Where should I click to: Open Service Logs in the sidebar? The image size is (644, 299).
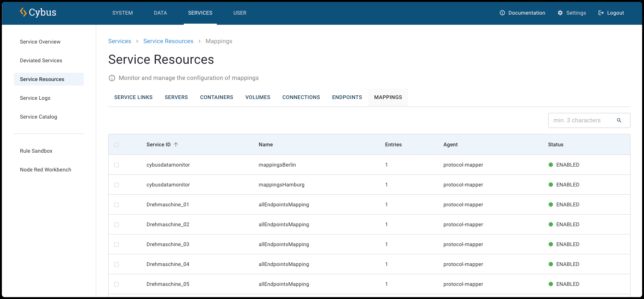[35, 98]
